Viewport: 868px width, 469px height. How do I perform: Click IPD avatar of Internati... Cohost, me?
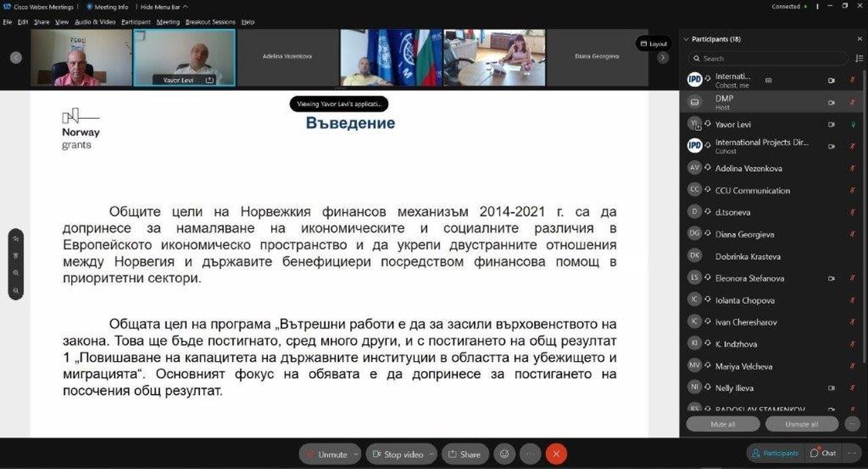695,80
